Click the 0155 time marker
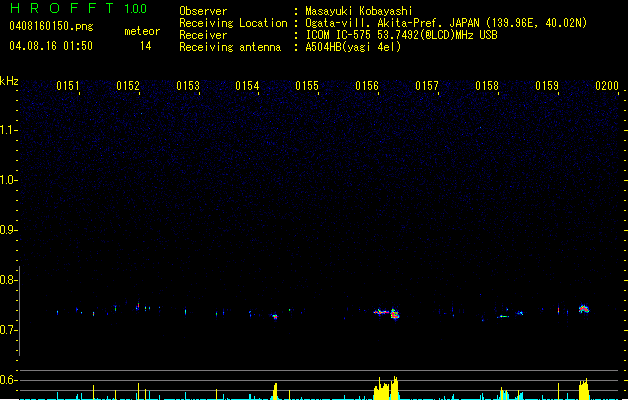Image resolution: width=629 pixels, height=400 pixels. tap(307, 86)
